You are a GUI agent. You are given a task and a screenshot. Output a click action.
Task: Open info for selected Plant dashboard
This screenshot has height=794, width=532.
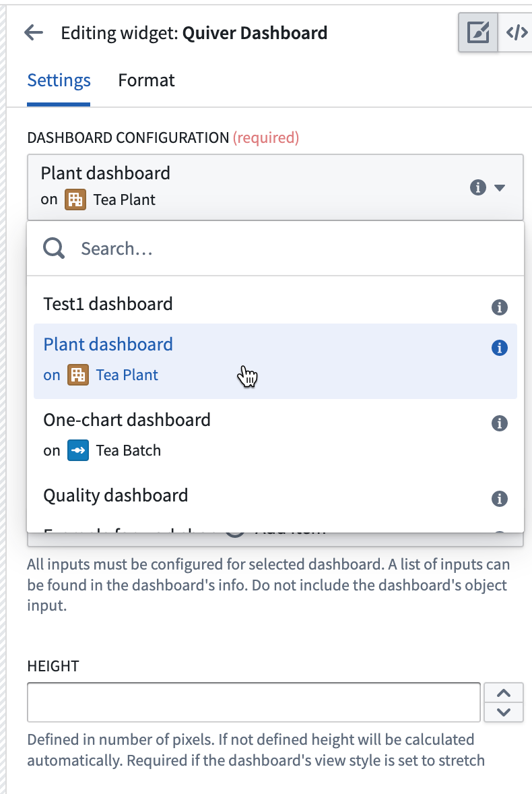[478, 187]
